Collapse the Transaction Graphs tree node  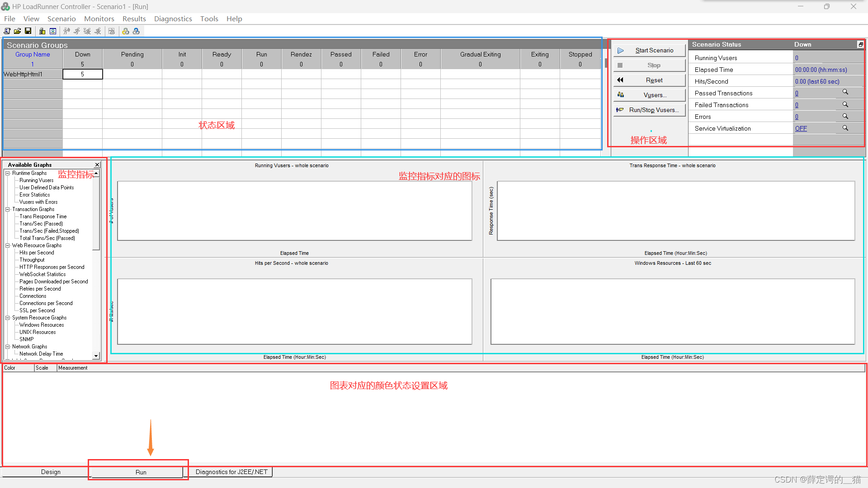click(8, 209)
